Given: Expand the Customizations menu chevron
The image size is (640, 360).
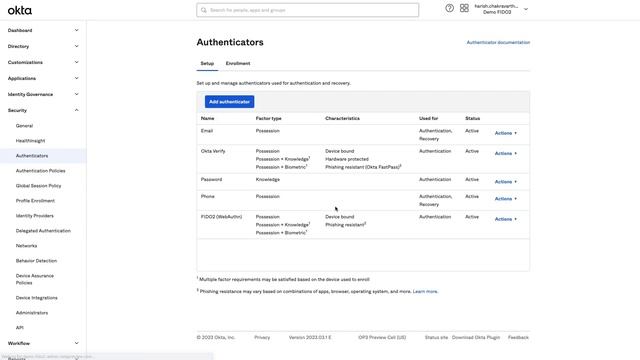Looking at the screenshot, I should [x=76, y=62].
